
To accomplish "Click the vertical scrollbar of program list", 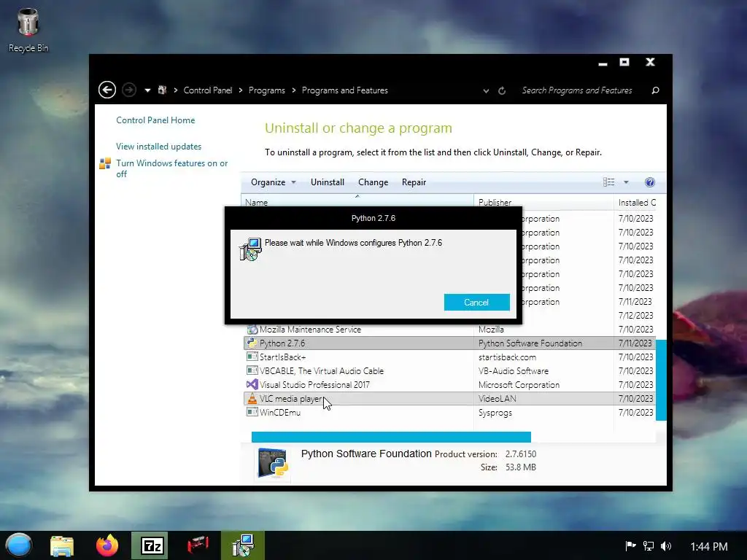I will [x=661, y=380].
